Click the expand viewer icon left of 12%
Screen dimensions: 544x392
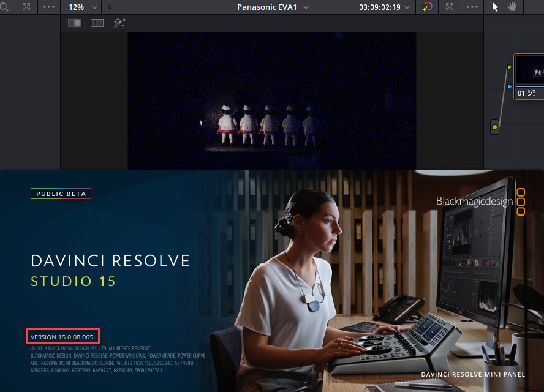pyautogui.click(x=26, y=7)
